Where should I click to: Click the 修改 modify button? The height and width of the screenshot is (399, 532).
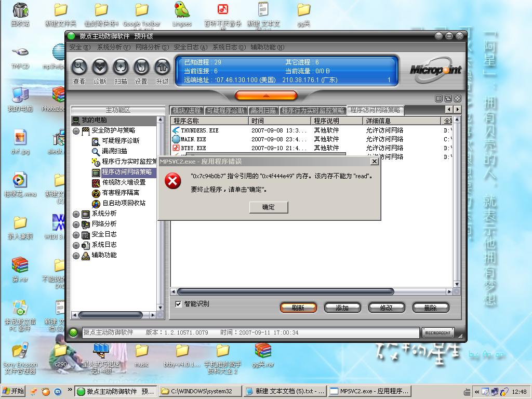tap(386, 308)
